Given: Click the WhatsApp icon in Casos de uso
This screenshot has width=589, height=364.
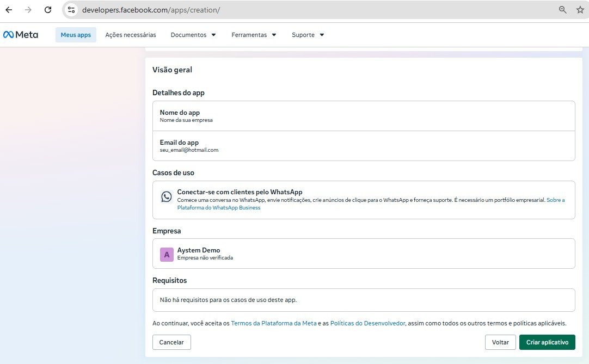Looking at the screenshot, I should click(x=166, y=196).
